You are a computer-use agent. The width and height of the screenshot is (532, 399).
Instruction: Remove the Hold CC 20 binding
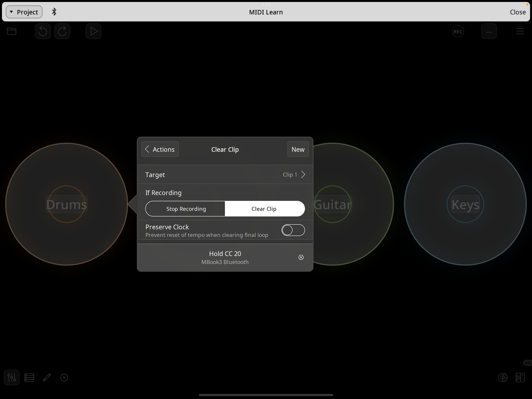coord(301,257)
